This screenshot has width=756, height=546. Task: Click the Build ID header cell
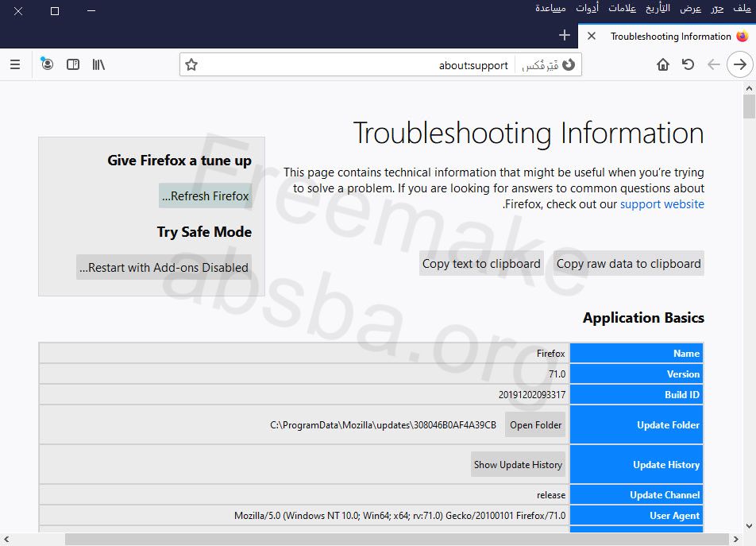point(636,394)
